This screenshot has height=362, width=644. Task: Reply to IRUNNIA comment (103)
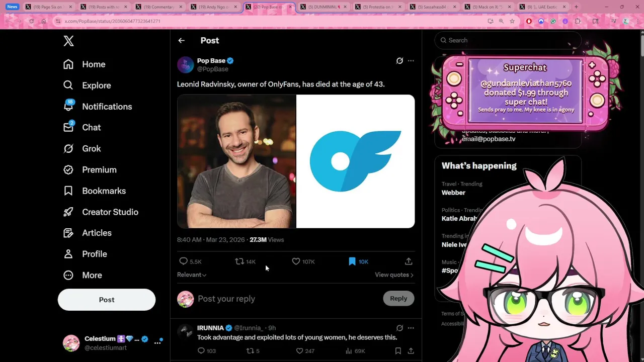[206, 351]
